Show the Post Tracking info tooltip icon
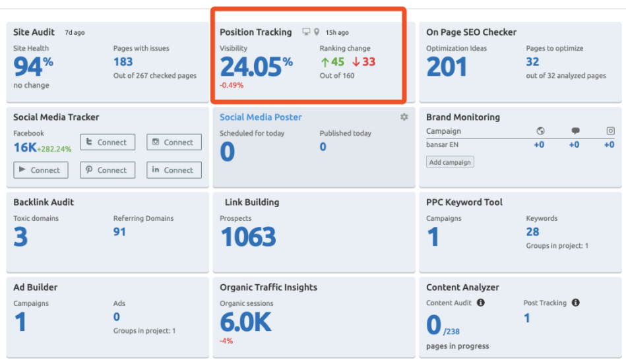 pos(575,303)
